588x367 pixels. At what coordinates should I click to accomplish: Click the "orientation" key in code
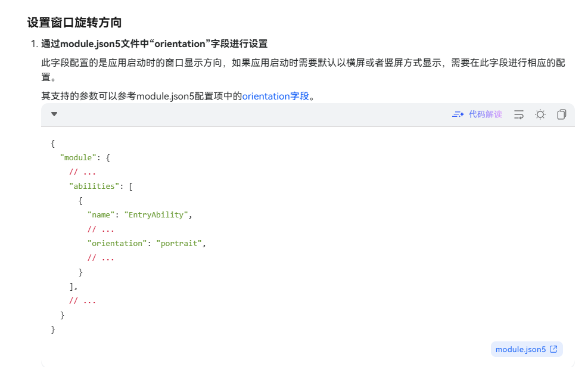(116, 243)
